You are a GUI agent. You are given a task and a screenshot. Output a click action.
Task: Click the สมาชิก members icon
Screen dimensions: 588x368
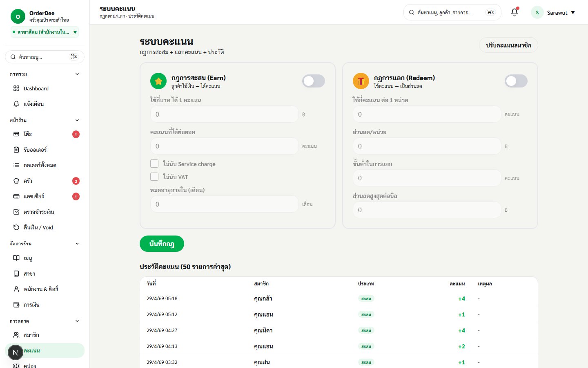(16, 335)
